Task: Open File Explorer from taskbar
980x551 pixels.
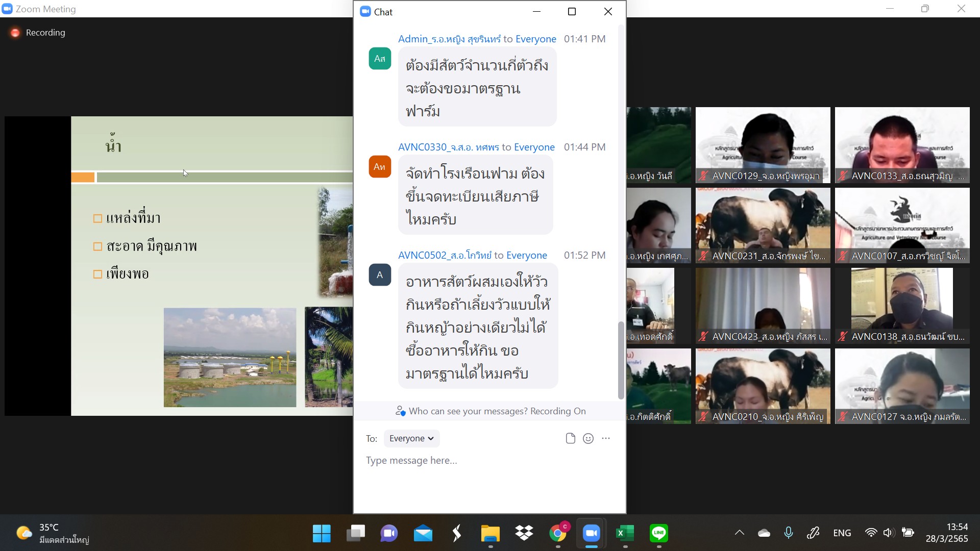Action: pyautogui.click(x=490, y=534)
